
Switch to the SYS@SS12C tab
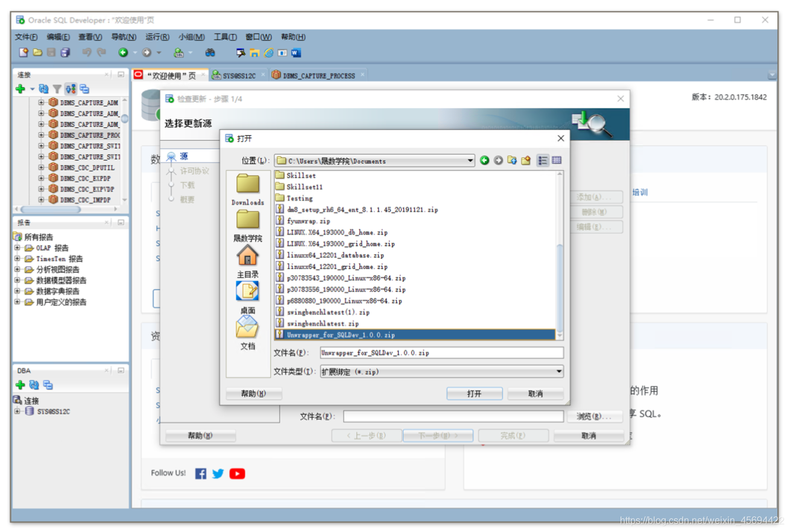click(239, 75)
